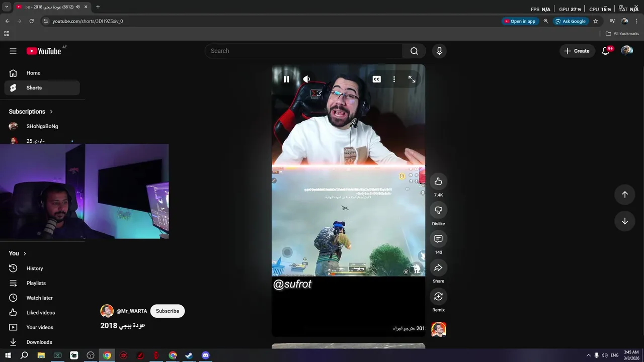Open Discord from the taskbar
644x362 pixels.
click(x=205, y=355)
